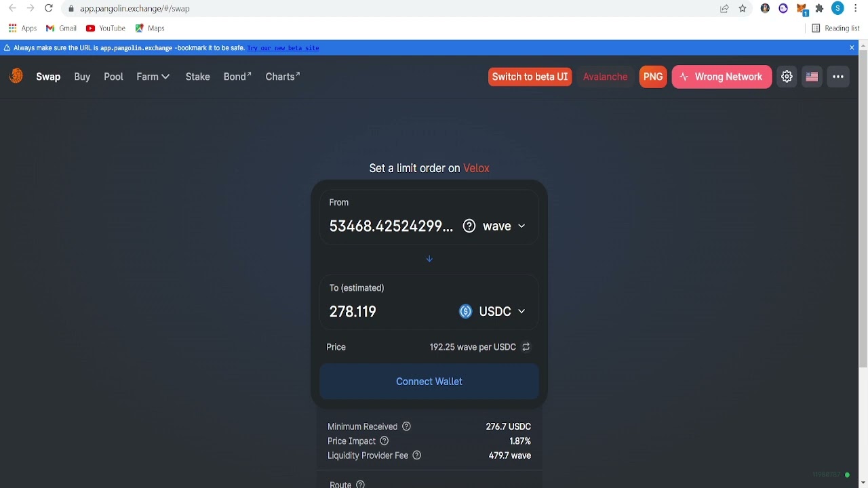Close the blue URL warning banner
868x488 pixels.
(852, 47)
